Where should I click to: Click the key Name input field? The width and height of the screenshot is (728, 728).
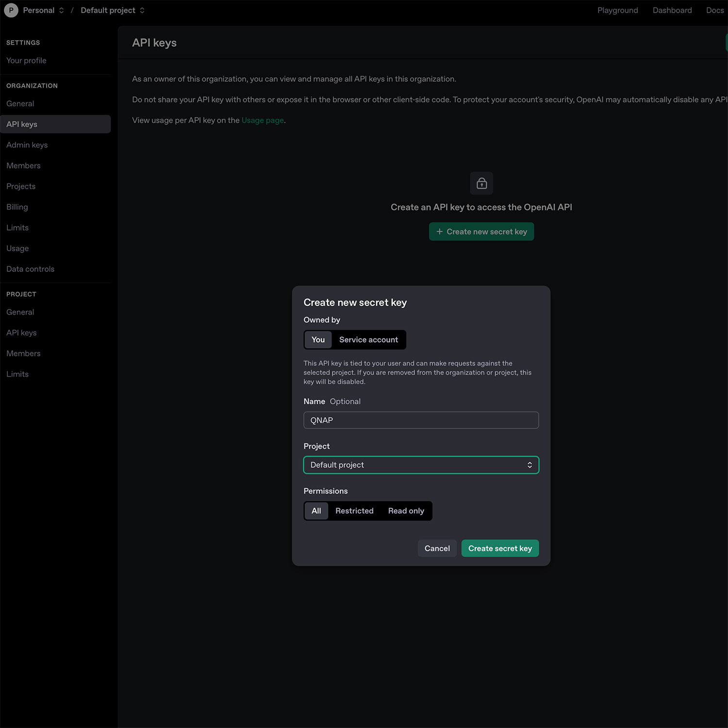tap(421, 420)
